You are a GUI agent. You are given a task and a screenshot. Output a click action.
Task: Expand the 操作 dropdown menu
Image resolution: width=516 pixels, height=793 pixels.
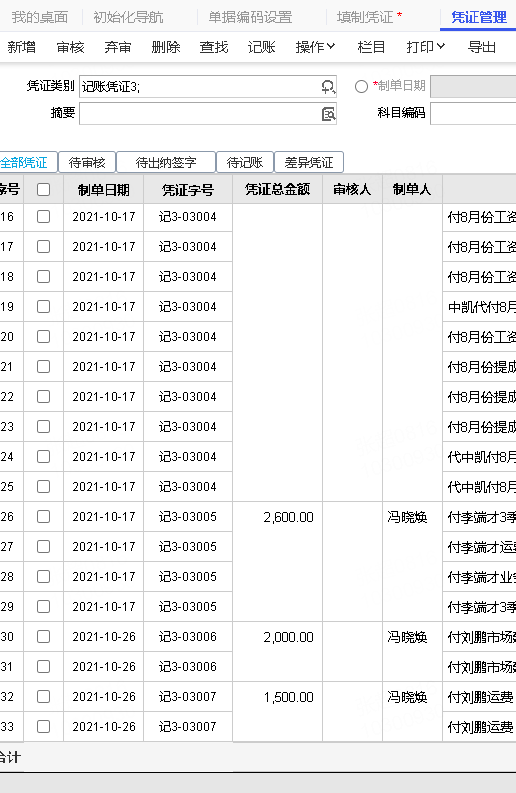(x=315, y=47)
